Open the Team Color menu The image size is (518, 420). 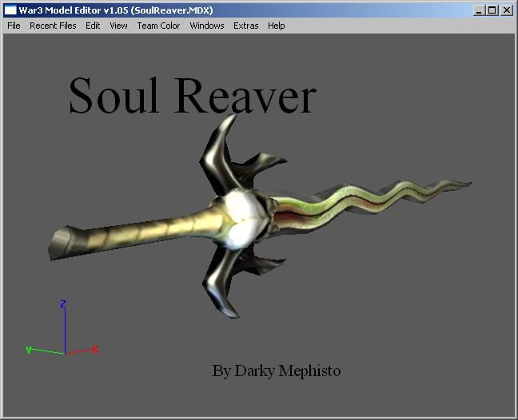[x=158, y=26]
